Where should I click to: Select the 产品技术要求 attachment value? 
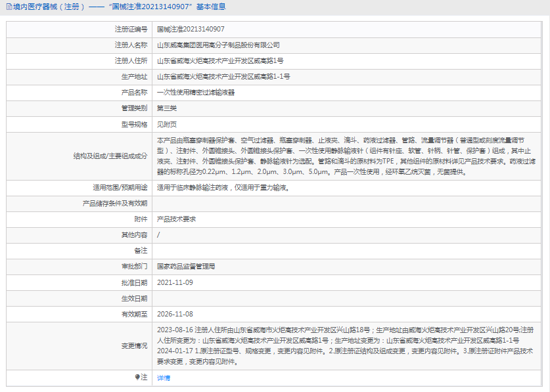point(176,219)
